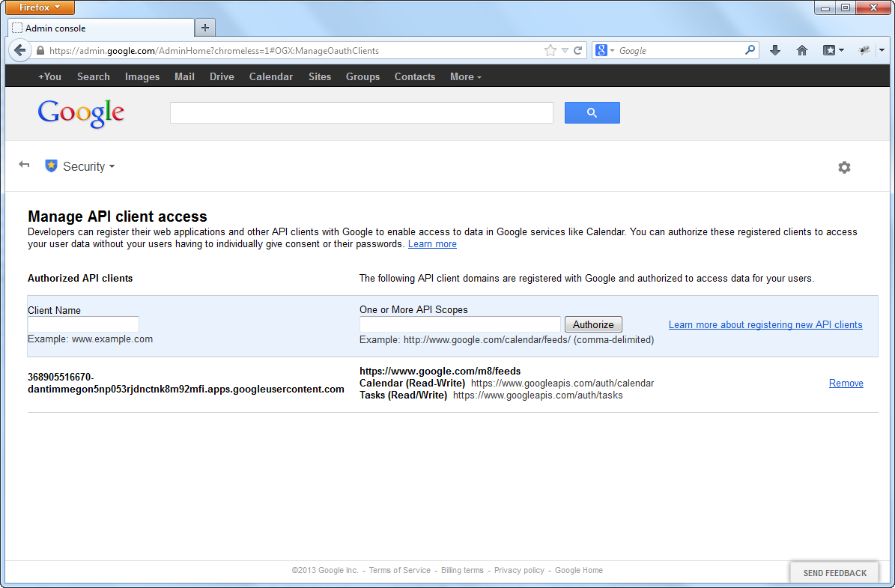Open Calendar in the Google bar
Screen dimensions: 895x588
(270, 76)
